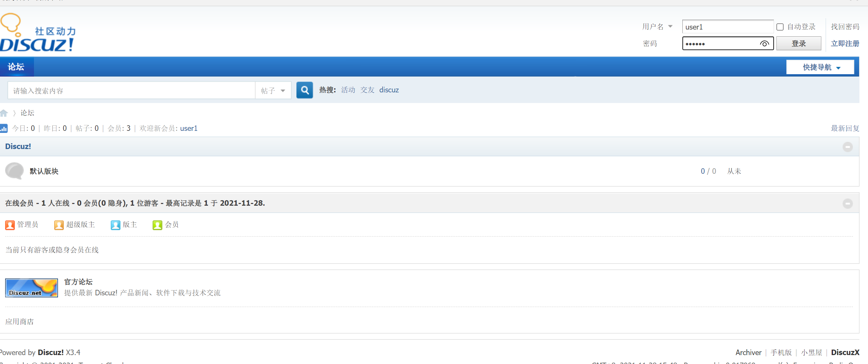
Task: Click the 登录 login button
Action: tap(799, 44)
